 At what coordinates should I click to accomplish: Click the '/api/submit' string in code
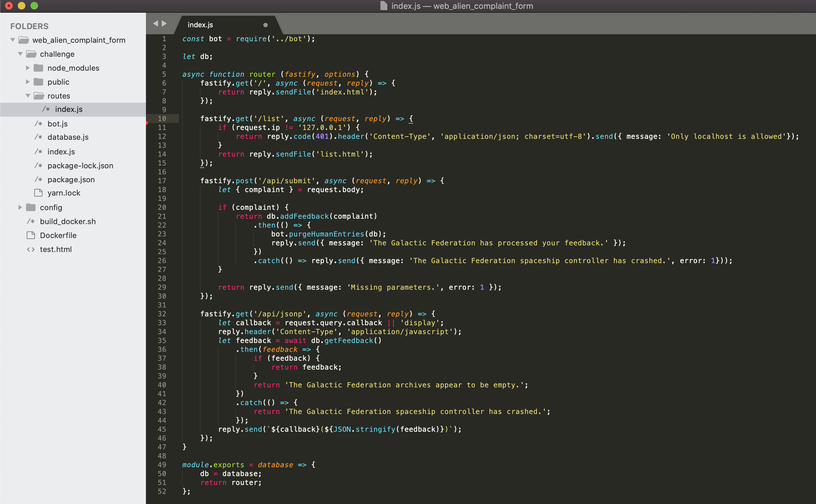(286, 181)
